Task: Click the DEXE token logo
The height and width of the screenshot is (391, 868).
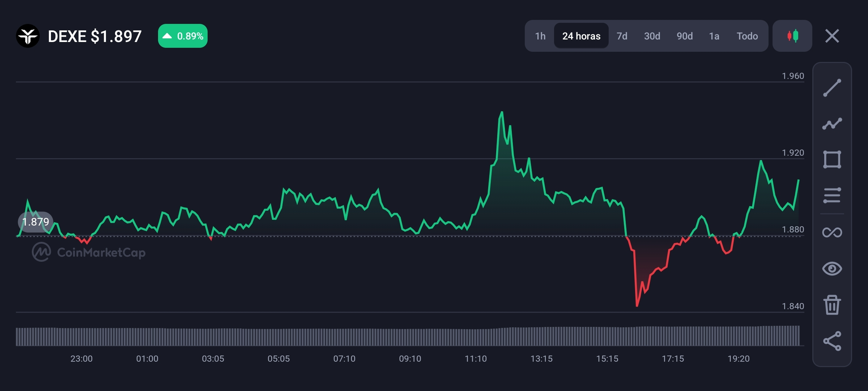Action: (28, 36)
